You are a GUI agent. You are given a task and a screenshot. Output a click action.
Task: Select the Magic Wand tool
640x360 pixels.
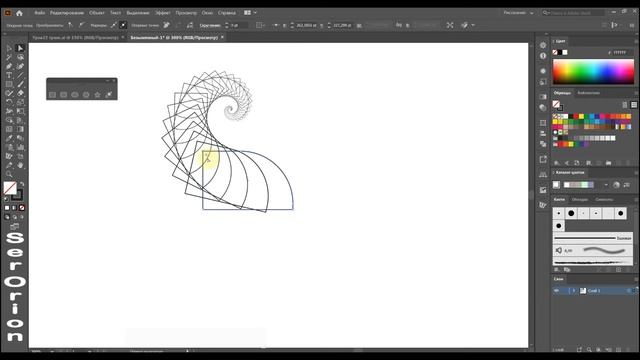tap(9, 57)
